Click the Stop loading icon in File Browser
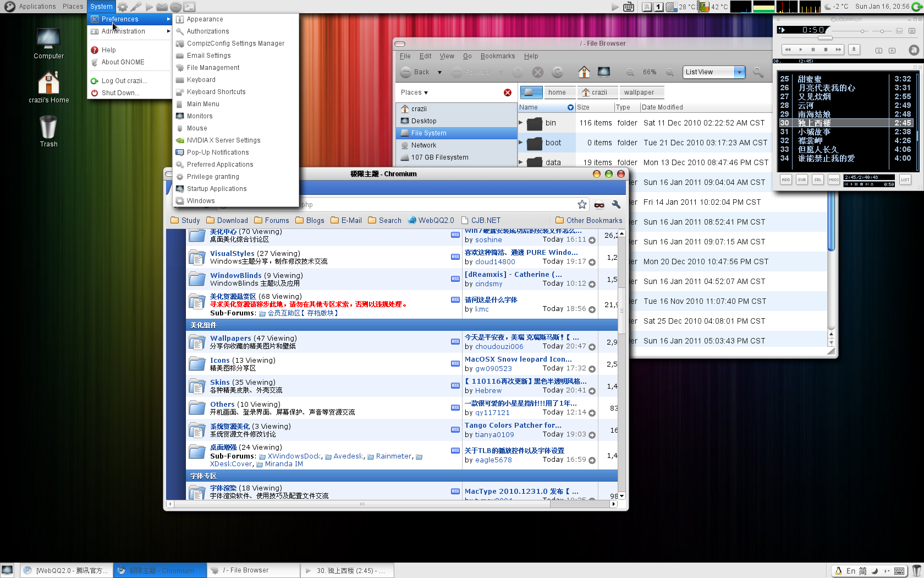Screen dimensions: 924x578 coord(538,72)
